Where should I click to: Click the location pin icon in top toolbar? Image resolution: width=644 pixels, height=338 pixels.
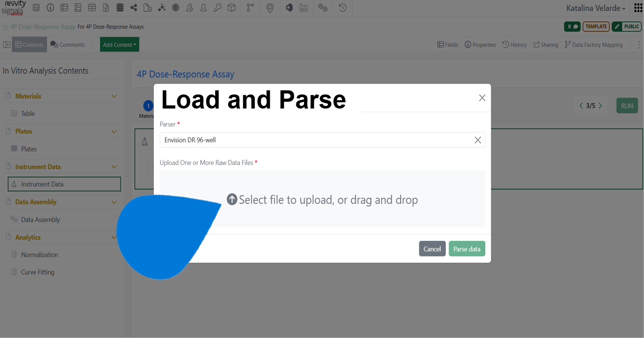click(270, 8)
